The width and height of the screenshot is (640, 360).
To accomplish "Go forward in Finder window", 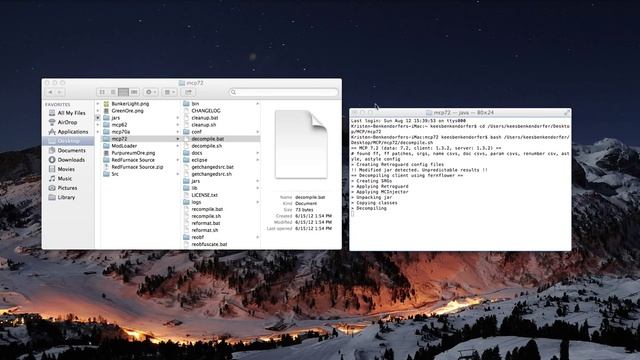I will click(60, 92).
